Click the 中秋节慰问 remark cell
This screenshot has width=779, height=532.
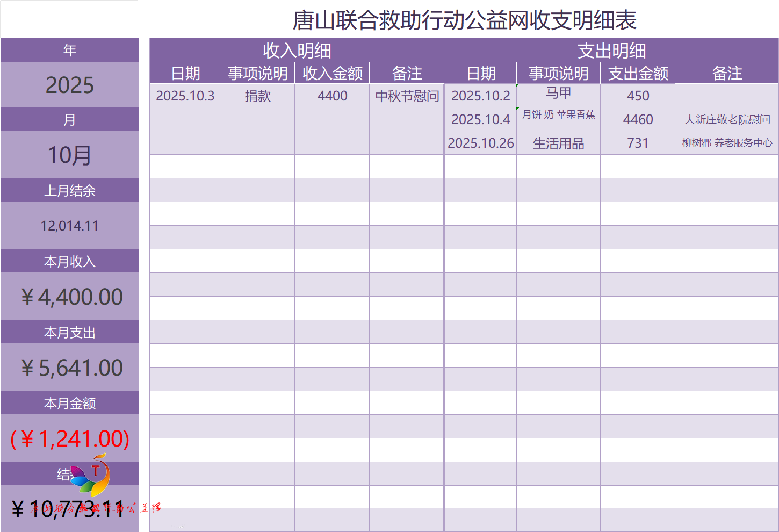(407, 96)
